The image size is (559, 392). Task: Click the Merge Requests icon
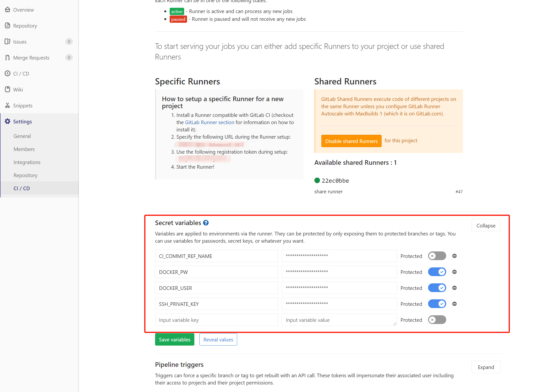click(x=8, y=57)
